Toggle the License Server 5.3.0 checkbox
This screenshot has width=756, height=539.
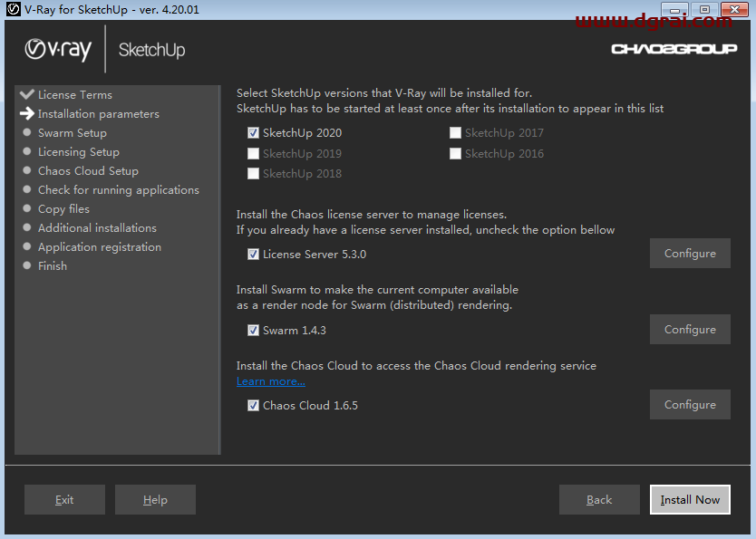point(253,255)
